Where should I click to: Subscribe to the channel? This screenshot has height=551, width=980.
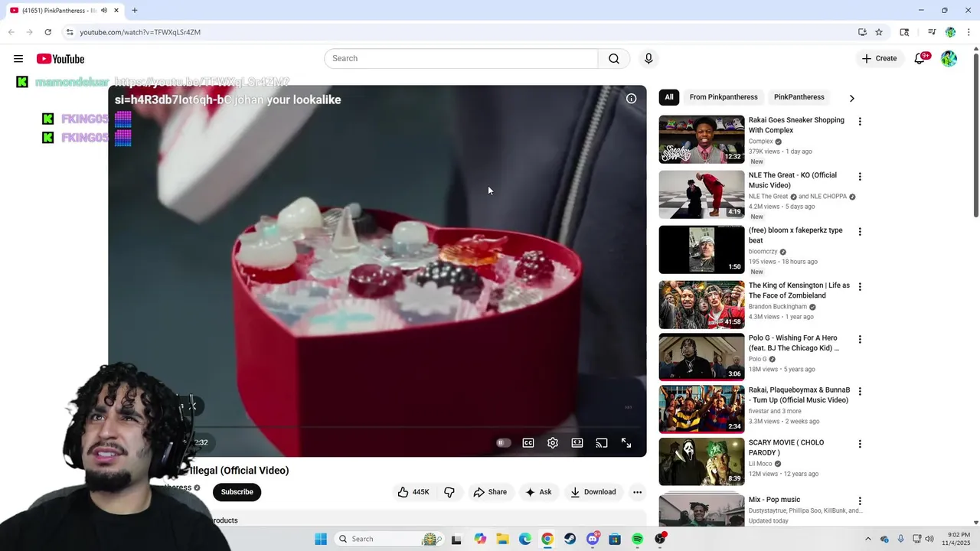coord(237,492)
